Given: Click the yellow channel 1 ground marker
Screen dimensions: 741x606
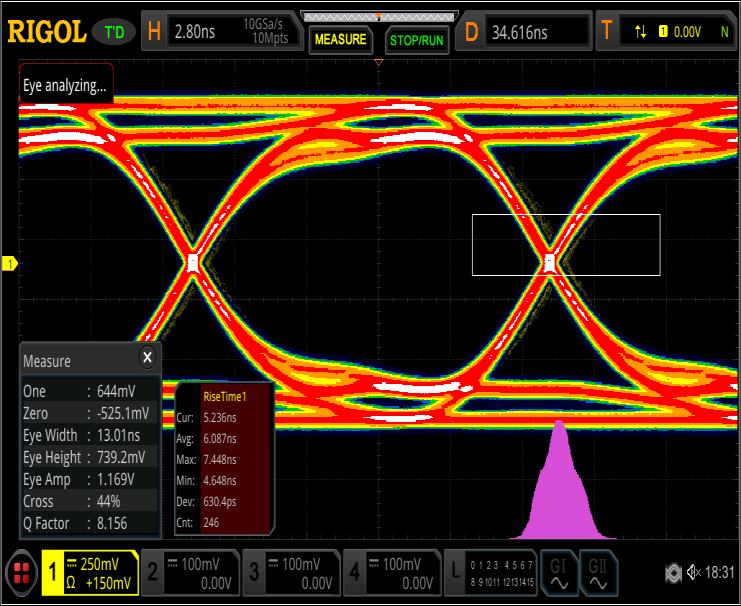Looking at the screenshot, I should point(11,264).
